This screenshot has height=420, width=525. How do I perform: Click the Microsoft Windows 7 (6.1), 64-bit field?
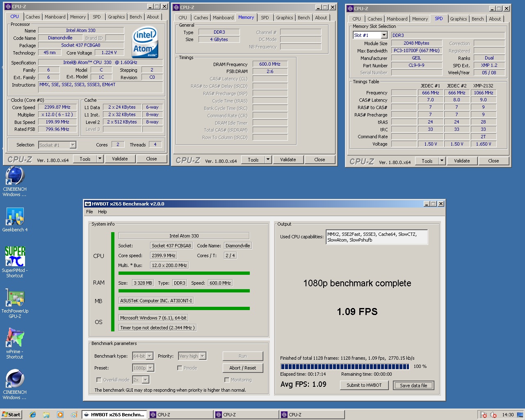click(153, 318)
